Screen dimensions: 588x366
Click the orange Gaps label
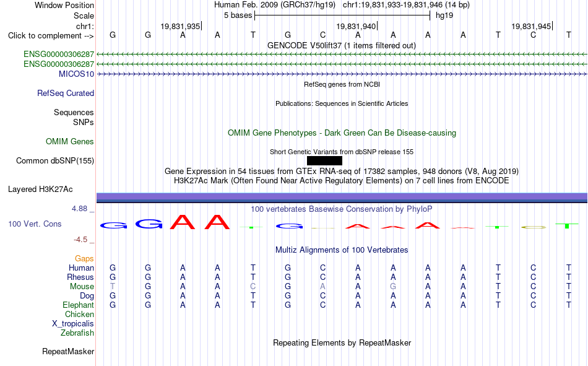click(84, 258)
